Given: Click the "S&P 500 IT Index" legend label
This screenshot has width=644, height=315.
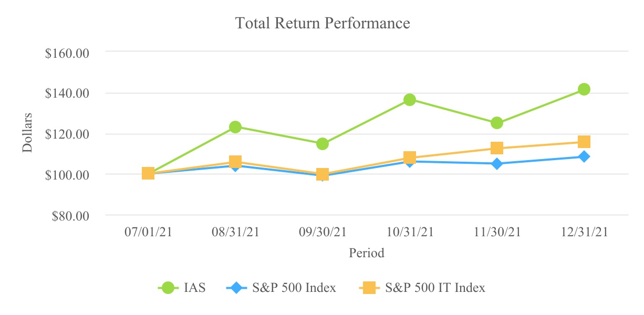Looking at the screenshot, I should 435,288.
